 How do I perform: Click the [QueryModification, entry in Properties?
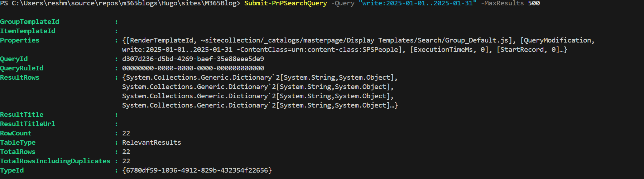[557, 40]
